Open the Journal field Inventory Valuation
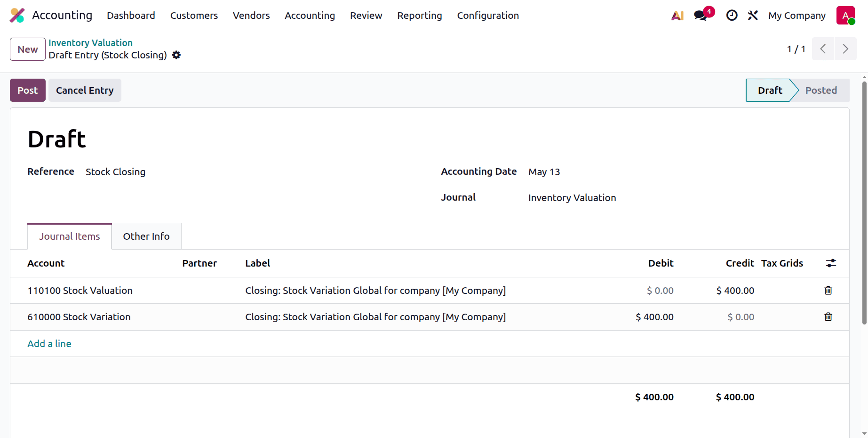 pos(572,198)
